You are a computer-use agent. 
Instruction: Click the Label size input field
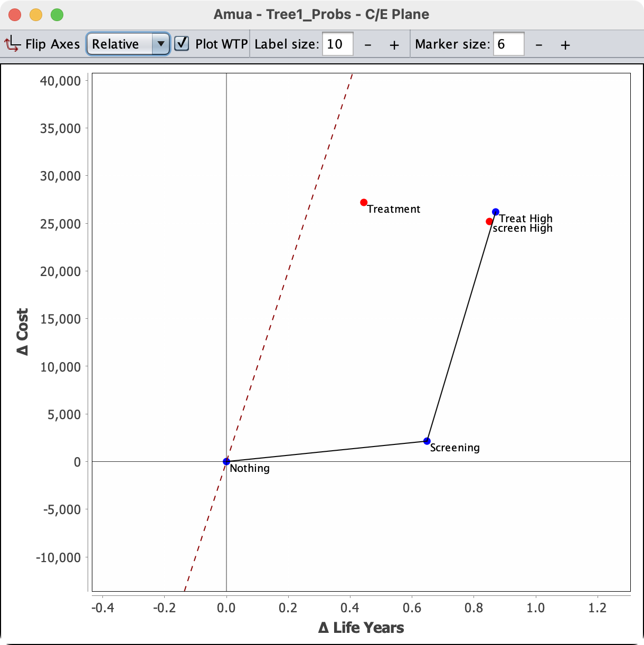click(x=337, y=44)
